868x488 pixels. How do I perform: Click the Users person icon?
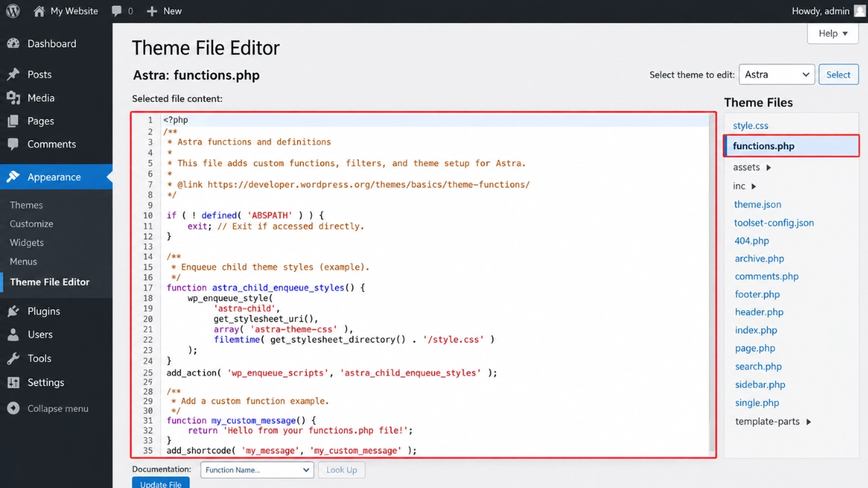click(x=13, y=335)
